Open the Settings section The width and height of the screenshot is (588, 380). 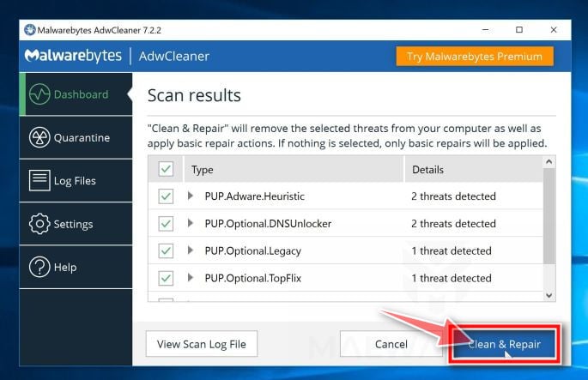coord(76,224)
